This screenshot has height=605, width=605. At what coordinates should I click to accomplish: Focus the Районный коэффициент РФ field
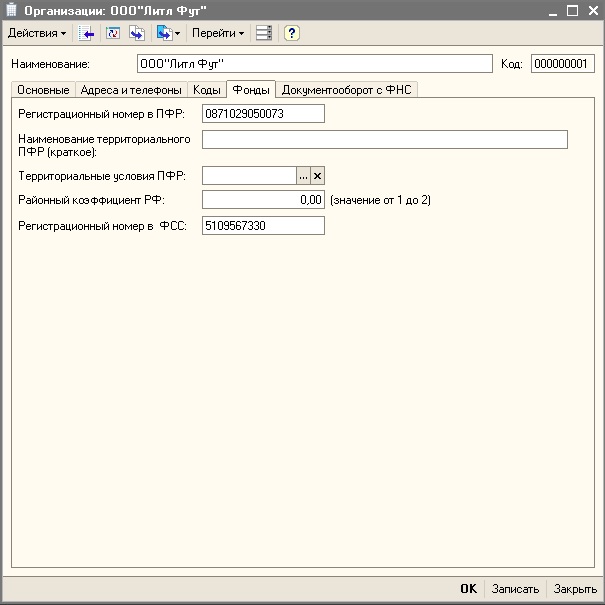(x=263, y=200)
